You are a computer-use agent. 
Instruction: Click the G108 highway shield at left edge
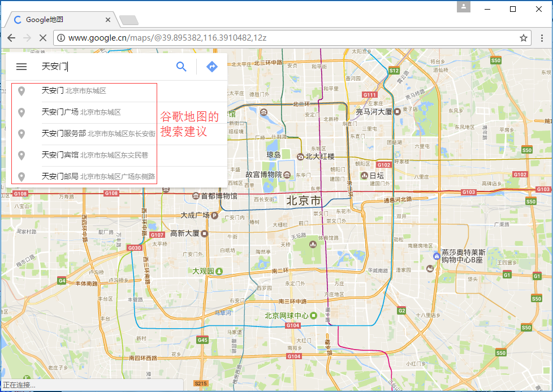coord(20,193)
